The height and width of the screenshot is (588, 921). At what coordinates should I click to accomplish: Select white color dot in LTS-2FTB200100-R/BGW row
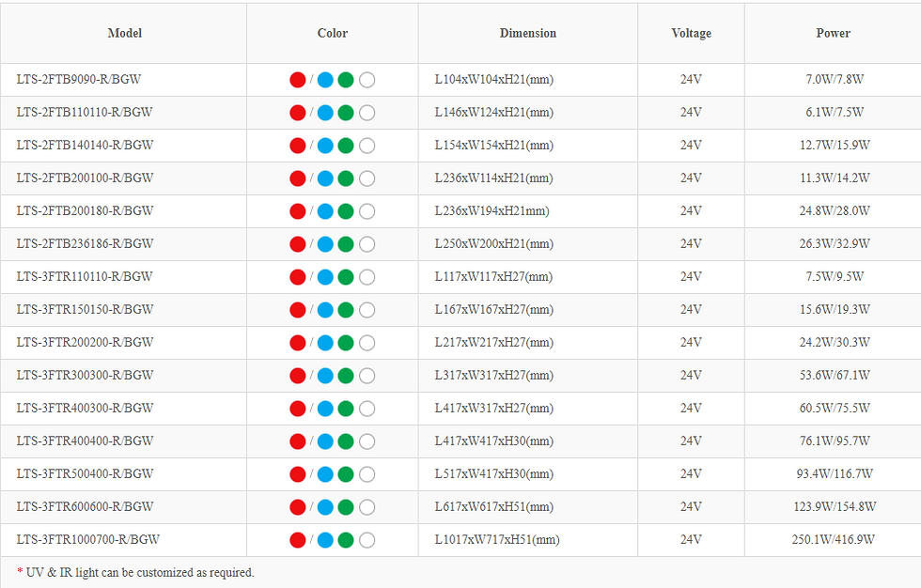(x=367, y=178)
